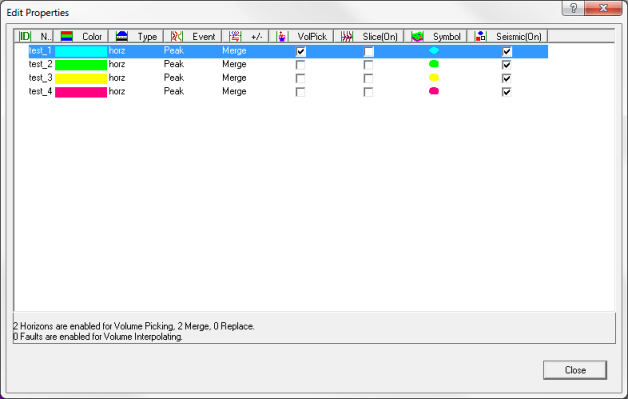The height and width of the screenshot is (399, 628).
Task: Click the Close button
Action: [575, 370]
